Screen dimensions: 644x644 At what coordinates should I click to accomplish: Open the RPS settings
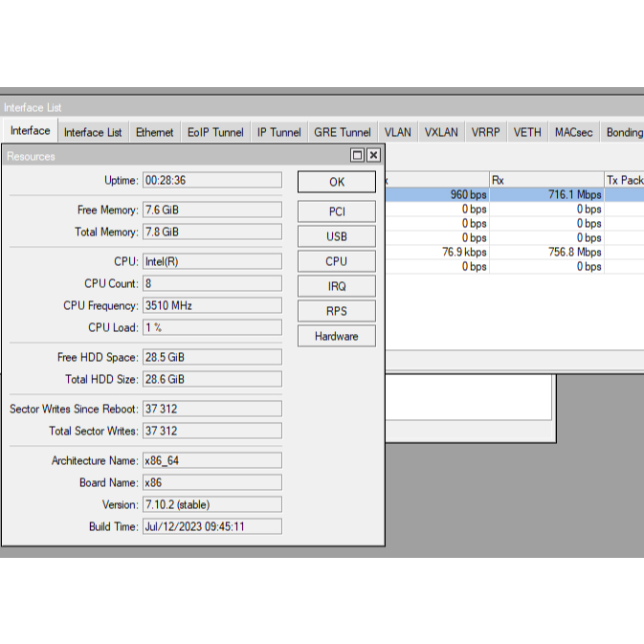[x=336, y=311]
